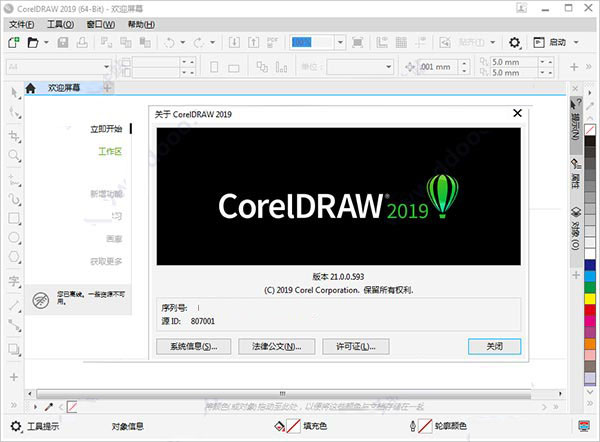The height and width of the screenshot is (442, 600).
Task: Click the nudge distance .001 mm field
Action: tap(438, 67)
